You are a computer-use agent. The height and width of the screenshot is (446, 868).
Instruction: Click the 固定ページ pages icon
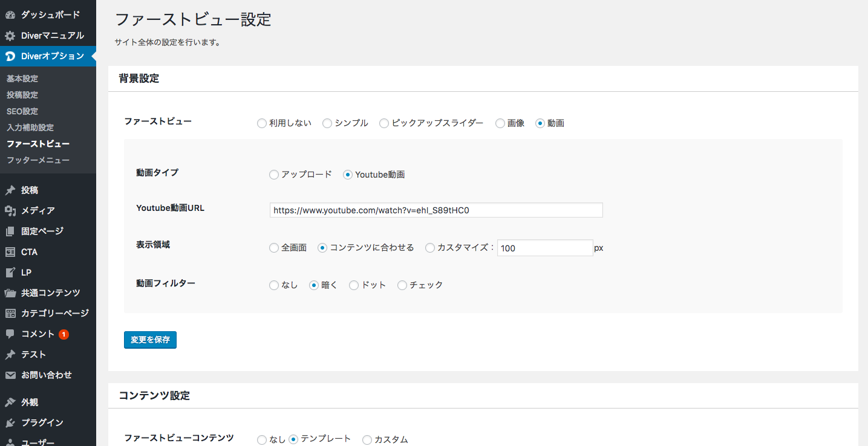10,231
